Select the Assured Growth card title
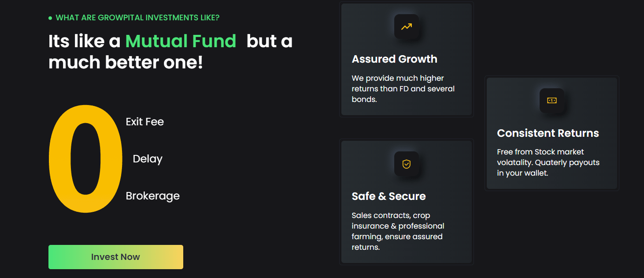 pyautogui.click(x=394, y=59)
